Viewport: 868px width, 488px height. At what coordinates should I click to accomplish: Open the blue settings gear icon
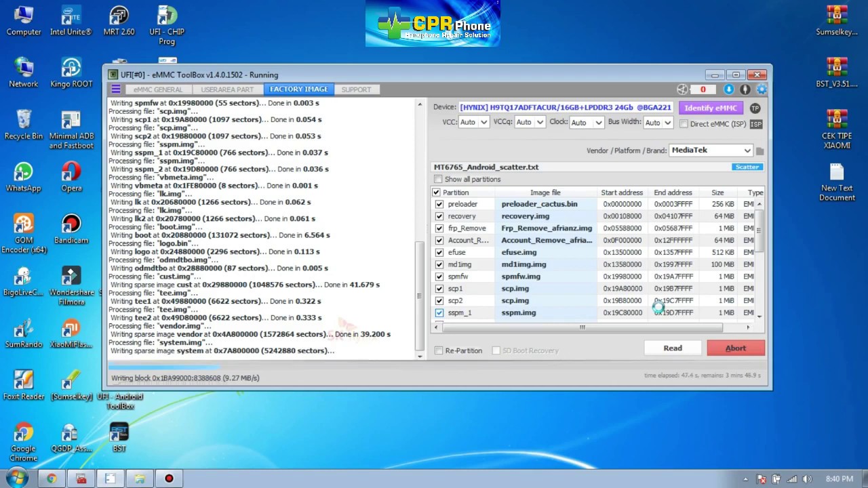pyautogui.click(x=762, y=89)
